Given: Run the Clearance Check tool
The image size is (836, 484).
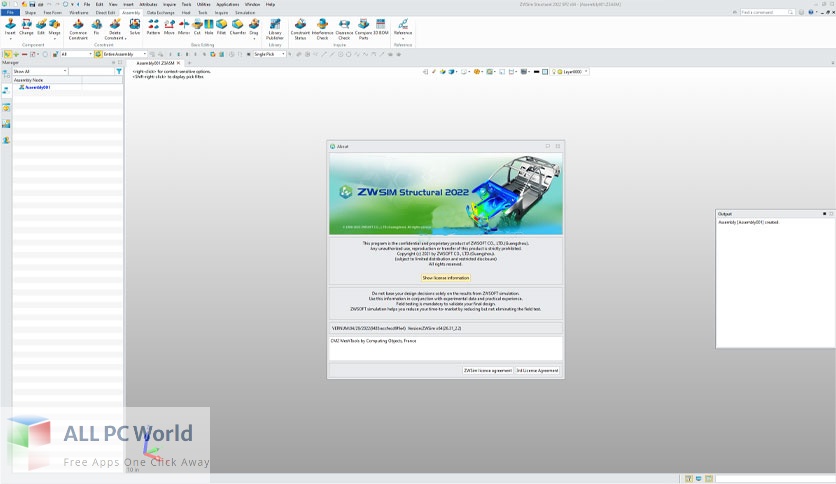Looking at the screenshot, I should click(x=344, y=29).
